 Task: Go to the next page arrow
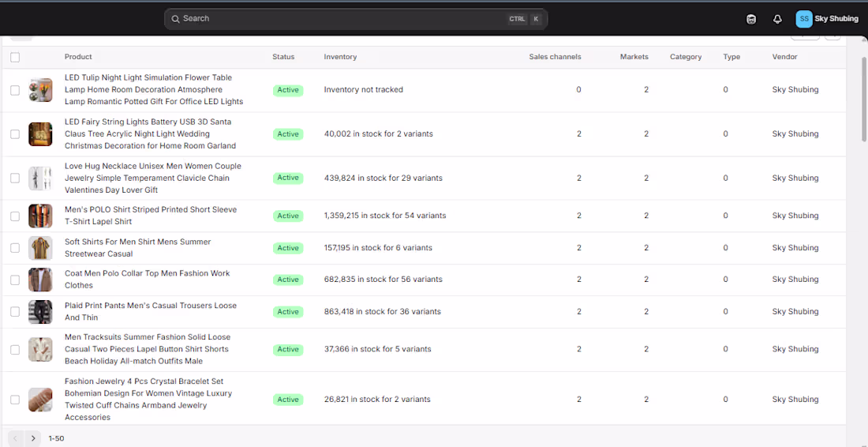click(33, 438)
